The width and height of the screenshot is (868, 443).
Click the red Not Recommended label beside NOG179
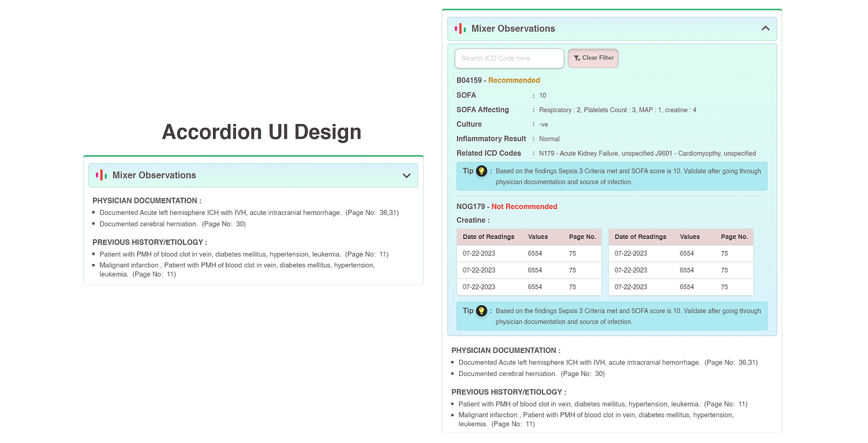click(525, 206)
